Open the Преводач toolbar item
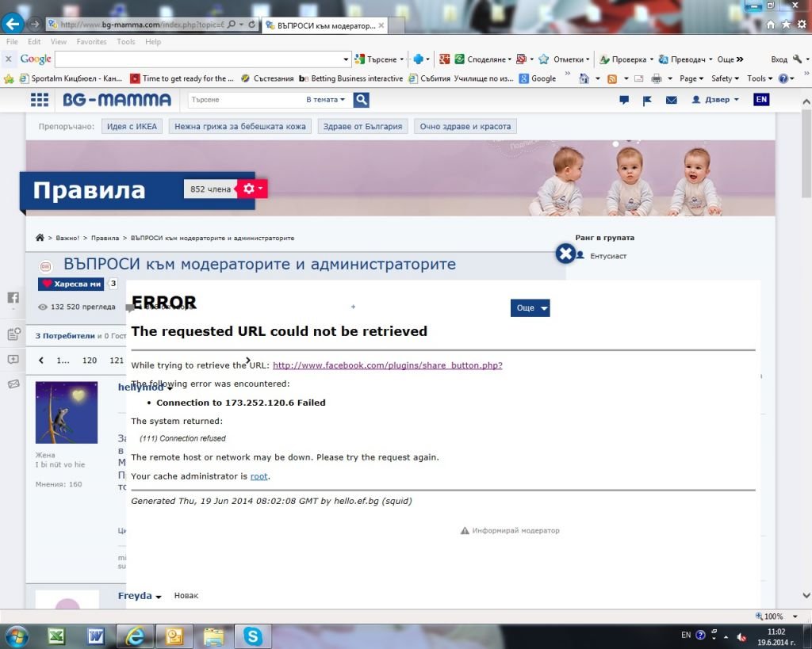 tap(686, 59)
